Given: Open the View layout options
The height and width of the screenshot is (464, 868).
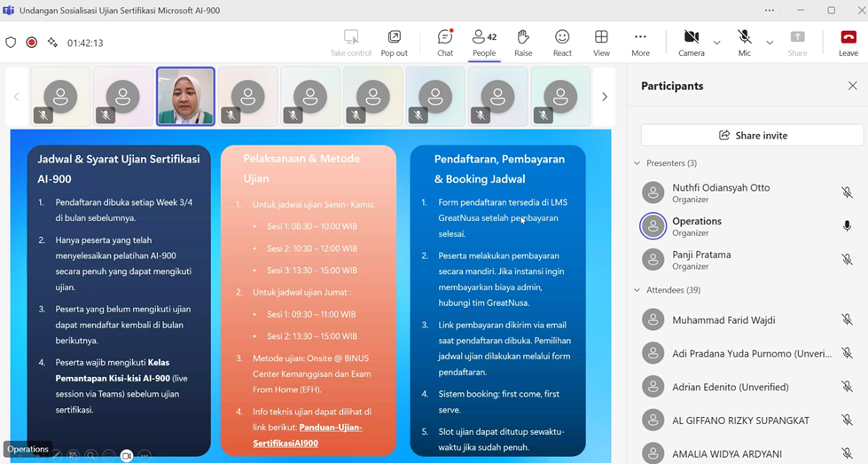Looking at the screenshot, I should click(601, 43).
